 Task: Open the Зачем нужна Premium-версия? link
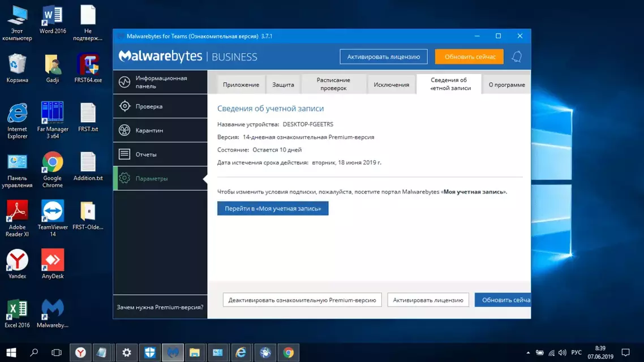[160, 307]
